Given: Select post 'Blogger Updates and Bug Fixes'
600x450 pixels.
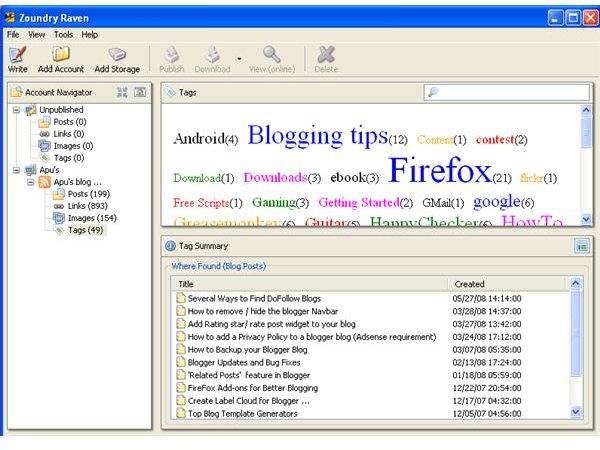Looking at the screenshot, I should click(x=244, y=362).
